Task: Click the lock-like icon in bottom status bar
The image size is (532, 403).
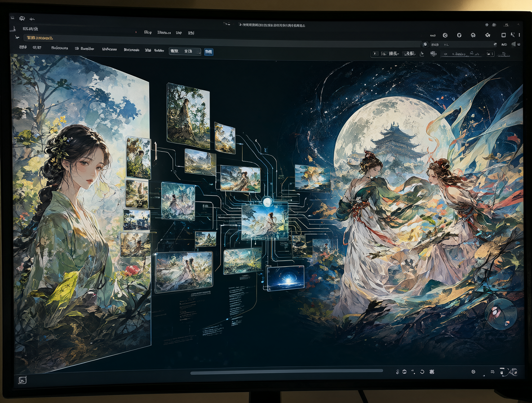Action: pos(397,372)
